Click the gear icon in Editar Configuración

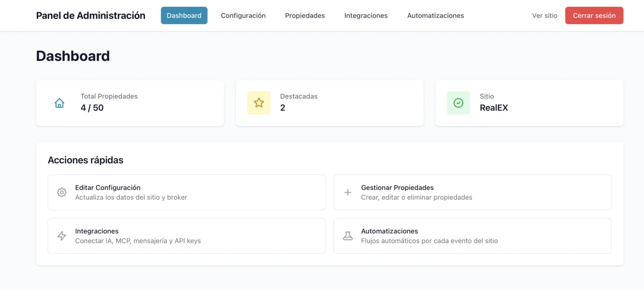(x=62, y=192)
